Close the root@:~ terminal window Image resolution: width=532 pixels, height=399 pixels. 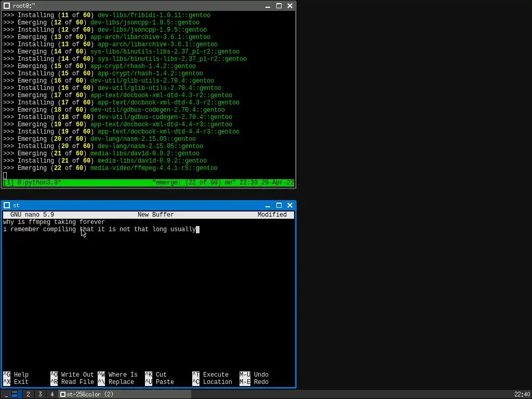point(290,6)
